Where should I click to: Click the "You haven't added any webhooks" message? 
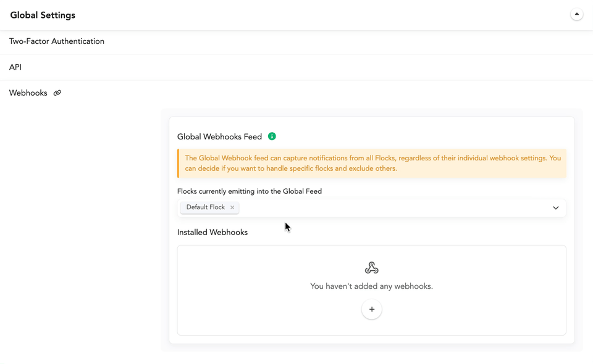point(371,286)
